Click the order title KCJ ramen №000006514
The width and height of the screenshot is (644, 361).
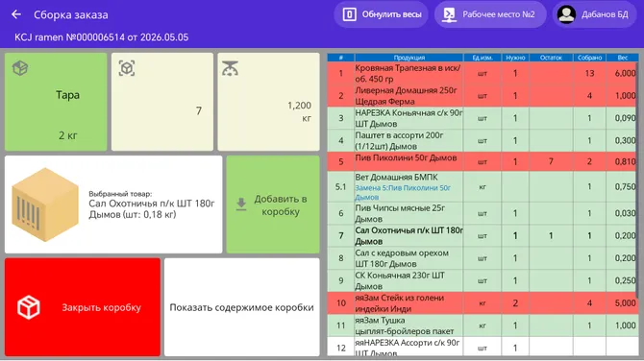pyautogui.click(x=70, y=37)
